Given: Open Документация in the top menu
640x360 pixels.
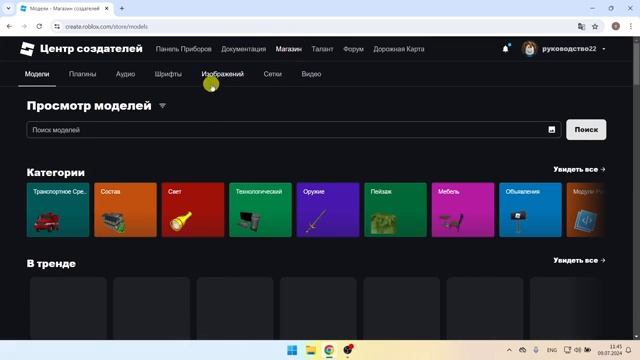Looking at the screenshot, I should 243,49.
